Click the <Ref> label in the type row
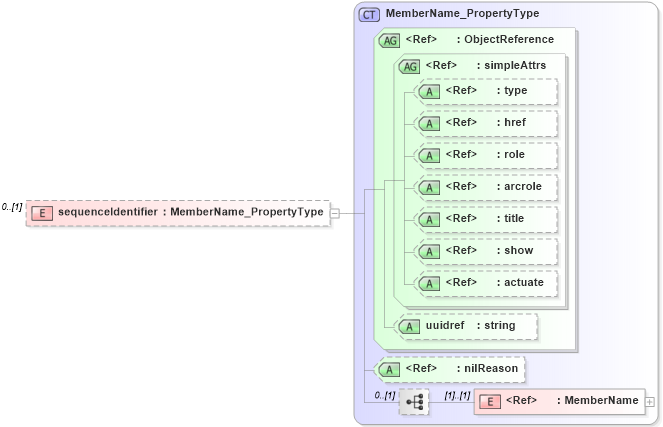 point(461,90)
